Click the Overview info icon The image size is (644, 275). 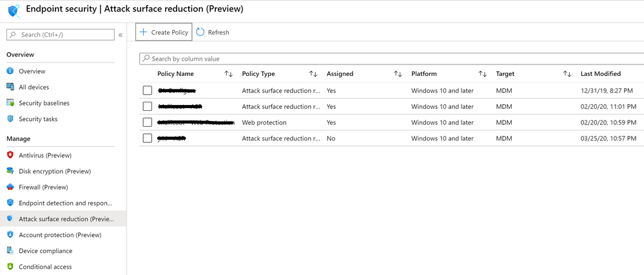pos(10,71)
